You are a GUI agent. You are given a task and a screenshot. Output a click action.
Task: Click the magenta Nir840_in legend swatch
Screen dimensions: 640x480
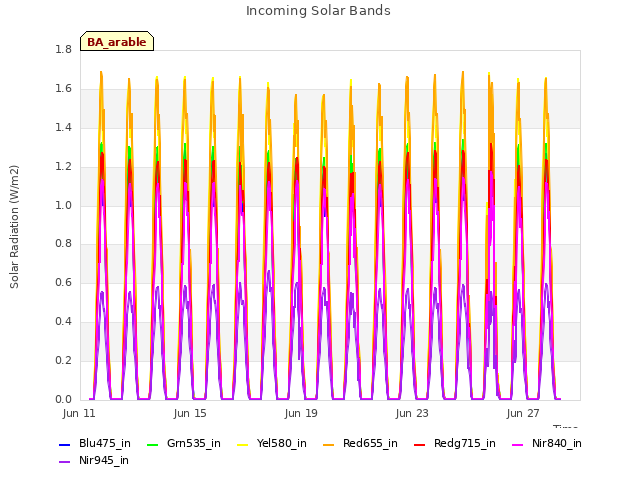click(518, 444)
